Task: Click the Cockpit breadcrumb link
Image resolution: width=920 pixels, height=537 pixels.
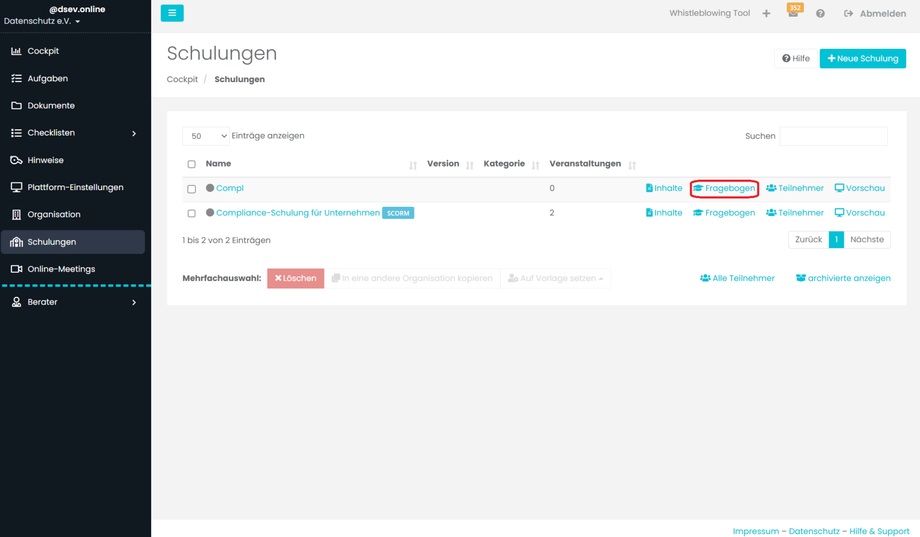Action: (182, 79)
